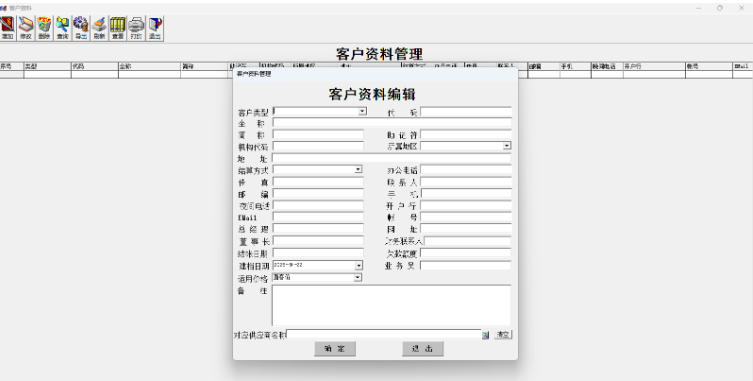Click the 退出 button in dialog

423,349
